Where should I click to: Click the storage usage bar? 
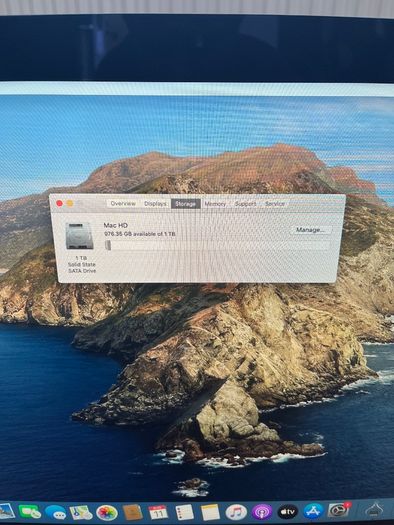coord(218,245)
